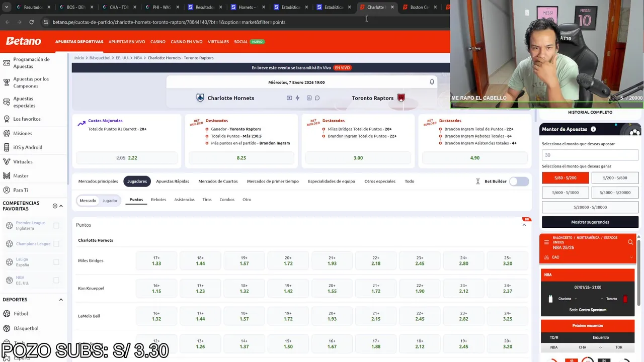Open the chat bubble icon in the match header
The width and height of the screenshot is (644, 362).
[317, 98]
